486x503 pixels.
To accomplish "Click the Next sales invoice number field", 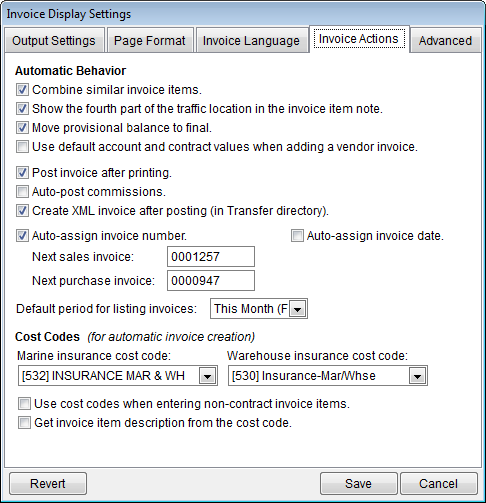I will (211, 257).
